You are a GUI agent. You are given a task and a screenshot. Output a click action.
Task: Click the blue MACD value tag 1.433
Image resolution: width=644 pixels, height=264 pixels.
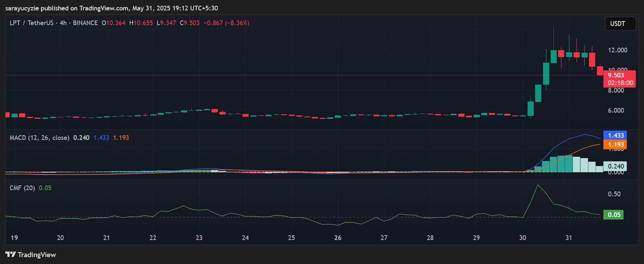[x=615, y=135]
